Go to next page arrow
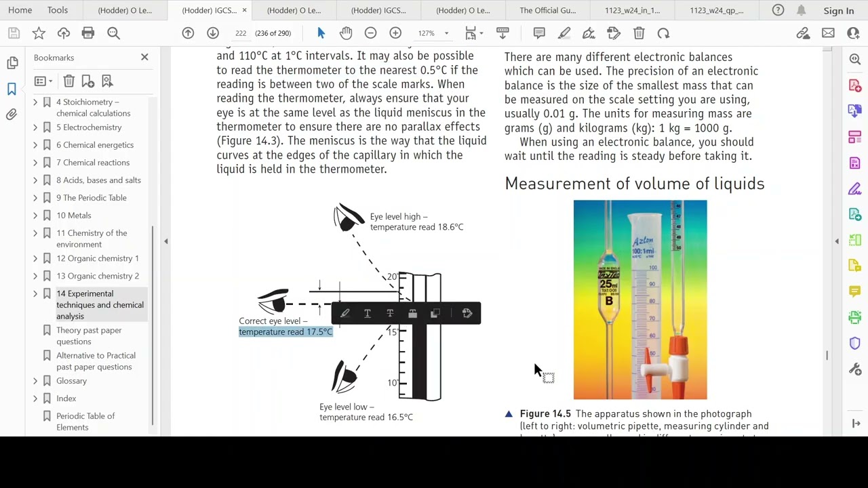 point(213,33)
